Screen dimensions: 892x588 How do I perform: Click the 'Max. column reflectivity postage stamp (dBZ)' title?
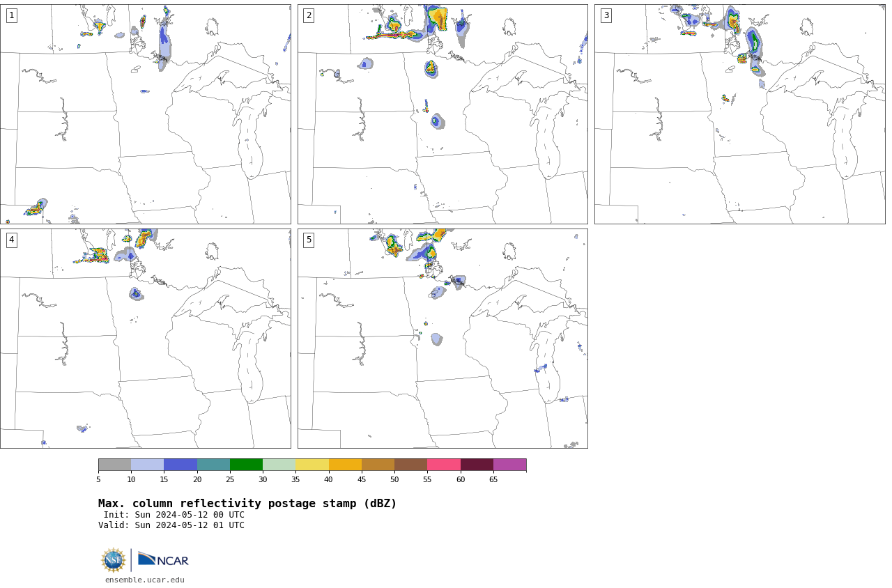pyautogui.click(x=247, y=504)
